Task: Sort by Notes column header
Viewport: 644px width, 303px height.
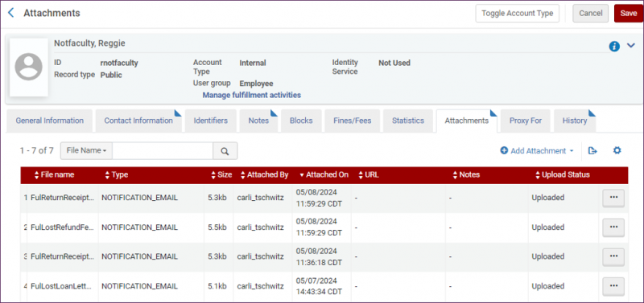Action: (466, 174)
